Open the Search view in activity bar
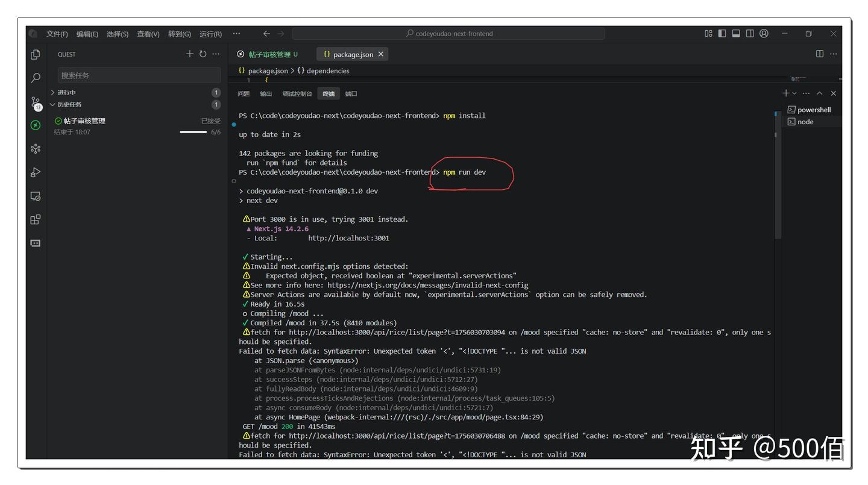The height and width of the screenshot is (485, 868). pos(36,78)
